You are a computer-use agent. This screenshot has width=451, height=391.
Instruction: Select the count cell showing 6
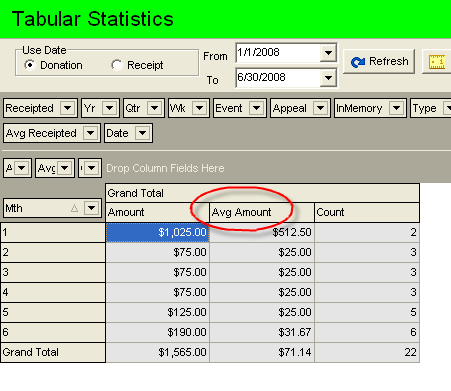[367, 332]
